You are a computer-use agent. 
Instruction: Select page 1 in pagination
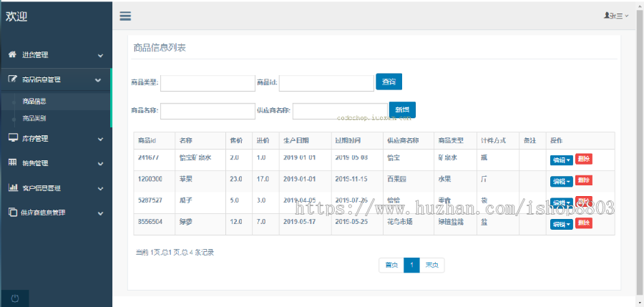[x=411, y=265]
